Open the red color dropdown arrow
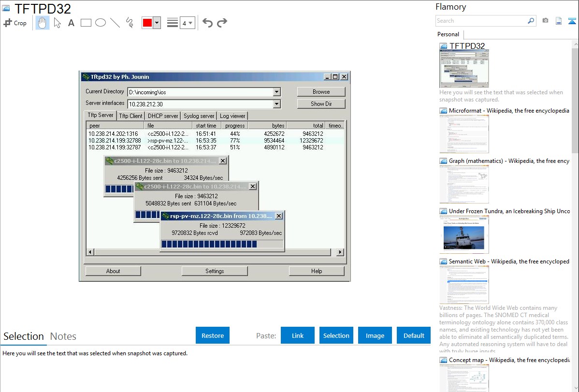The image size is (579, 392). (x=157, y=23)
